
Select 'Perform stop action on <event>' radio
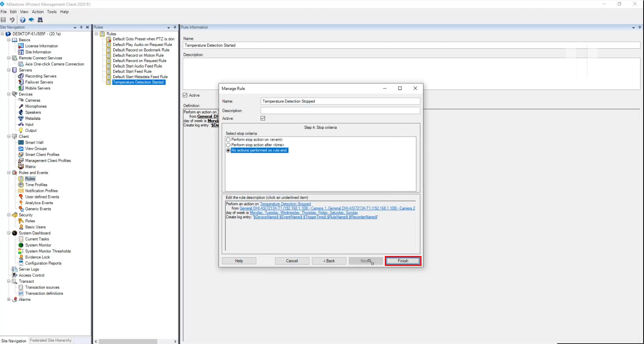tap(228, 140)
